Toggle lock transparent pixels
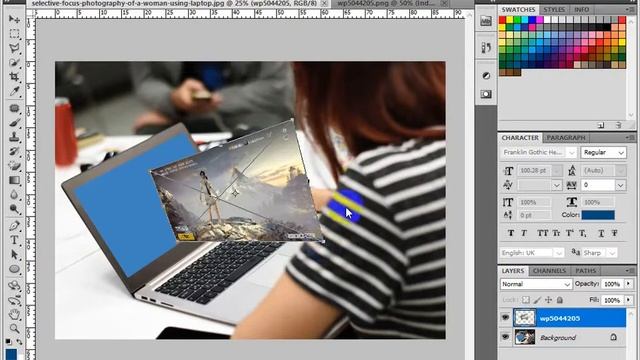640x360 pixels. [526, 300]
